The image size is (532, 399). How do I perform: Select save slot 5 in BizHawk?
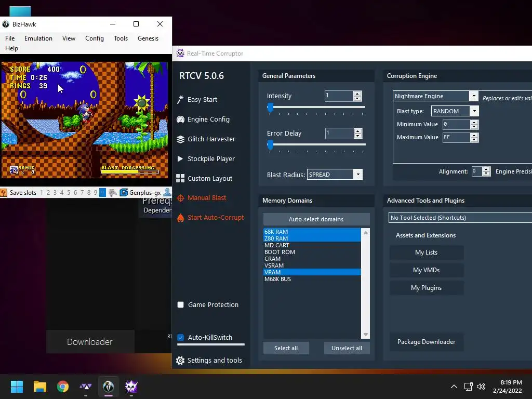pos(69,193)
